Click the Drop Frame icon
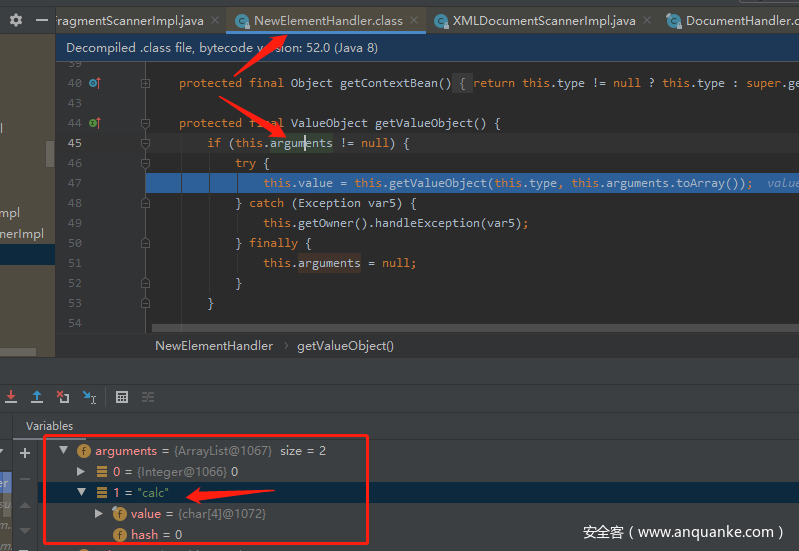The width and height of the screenshot is (799, 551). (x=63, y=397)
